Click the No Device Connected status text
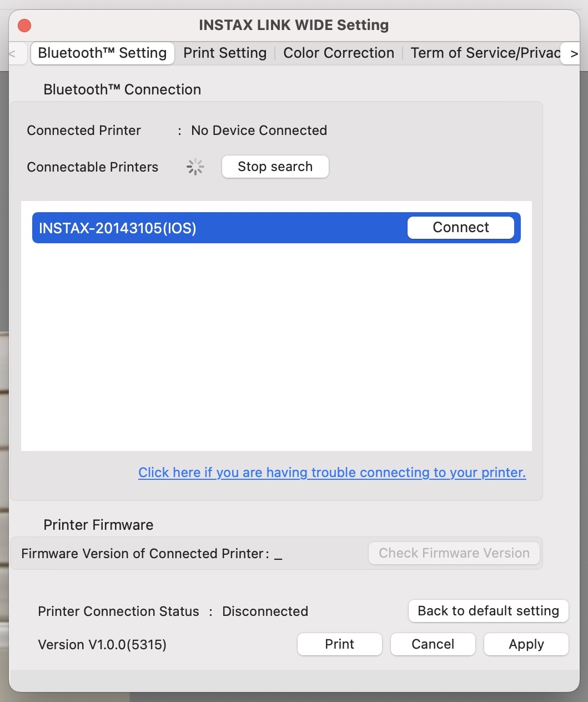The image size is (588, 702). coord(259,131)
